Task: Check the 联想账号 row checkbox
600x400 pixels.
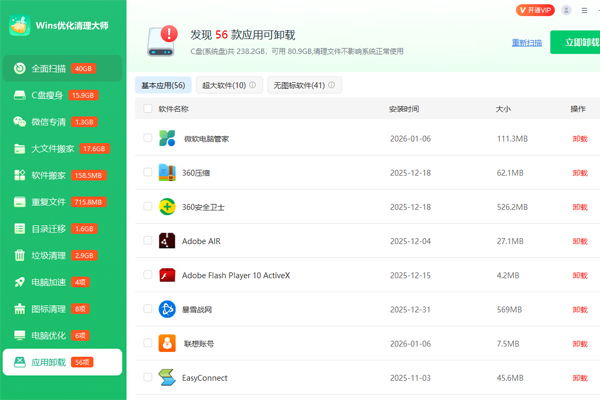Action: (148, 343)
